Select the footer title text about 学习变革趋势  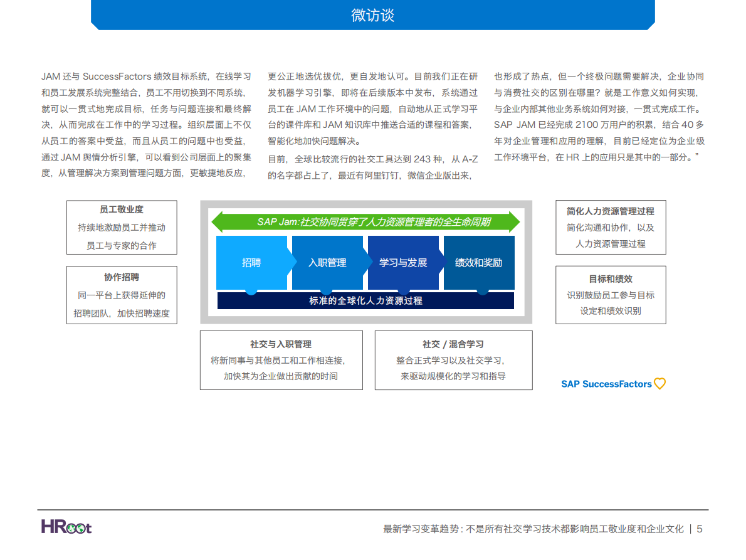tap(531, 529)
